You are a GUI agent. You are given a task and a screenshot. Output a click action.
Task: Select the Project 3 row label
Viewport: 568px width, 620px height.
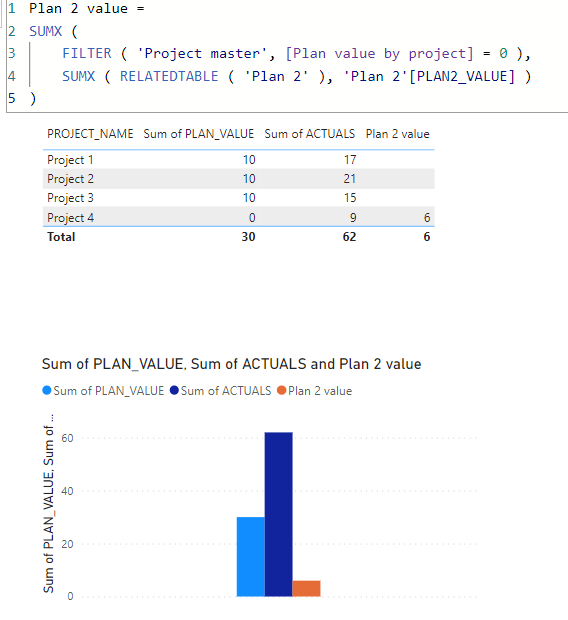click(70, 198)
